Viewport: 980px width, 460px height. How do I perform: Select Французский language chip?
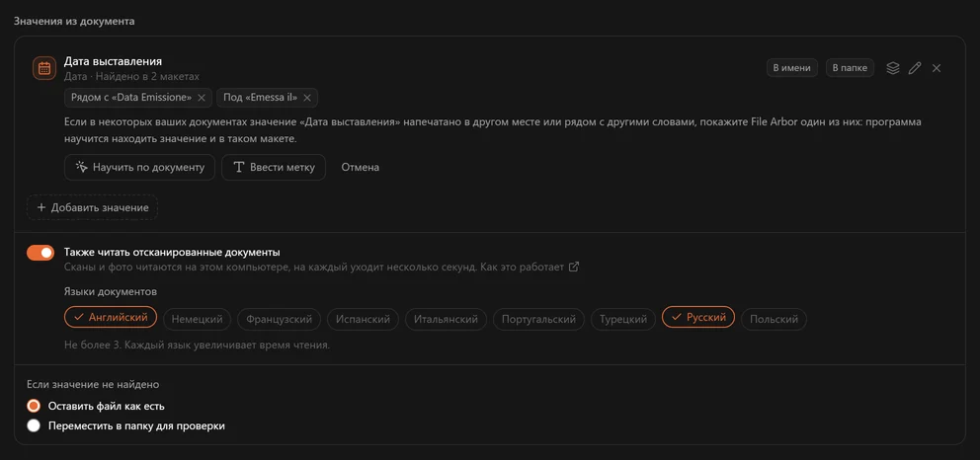tap(279, 319)
